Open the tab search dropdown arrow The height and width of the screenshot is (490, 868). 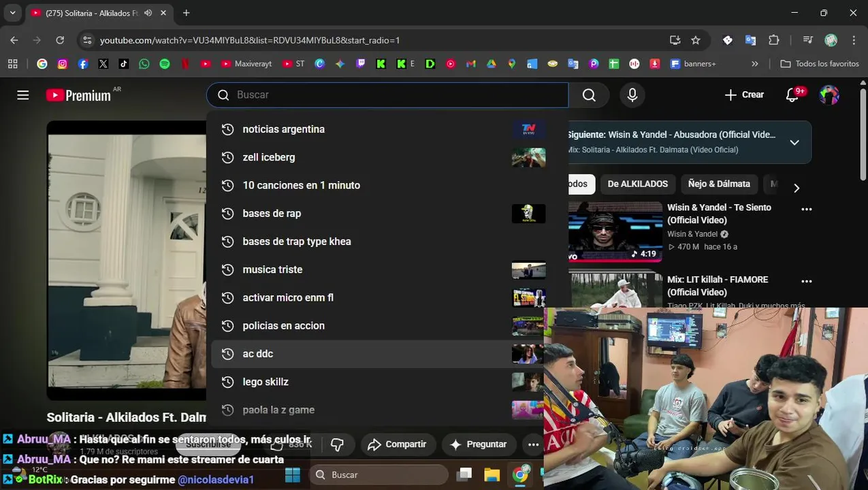[x=12, y=13]
